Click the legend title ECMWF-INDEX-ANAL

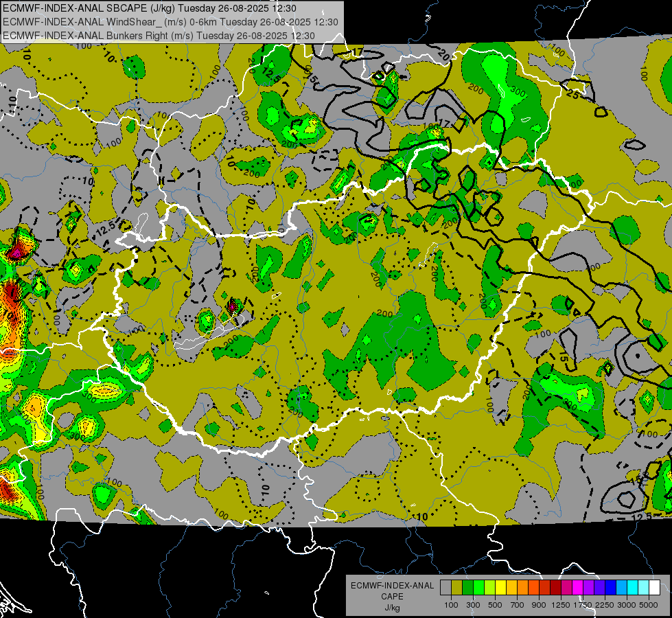tap(392, 586)
